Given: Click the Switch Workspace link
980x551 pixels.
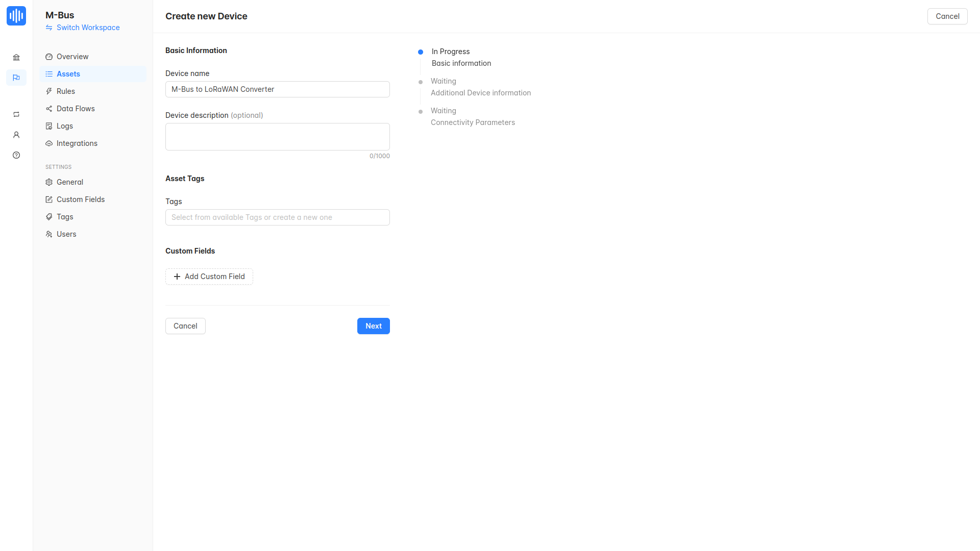Looking at the screenshot, I should (x=88, y=28).
